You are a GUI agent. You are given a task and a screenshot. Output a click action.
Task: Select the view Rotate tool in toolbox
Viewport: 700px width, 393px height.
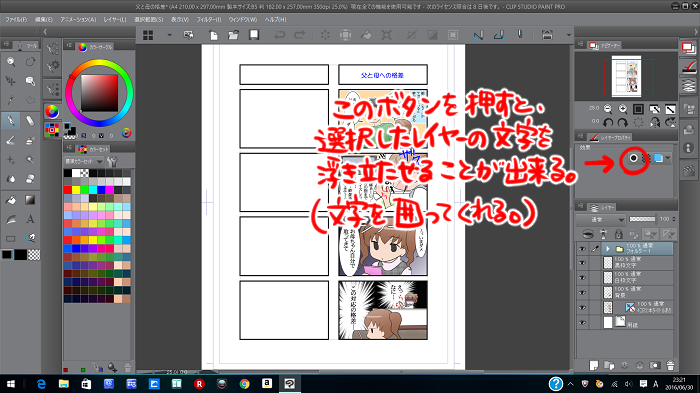[x=30, y=62]
